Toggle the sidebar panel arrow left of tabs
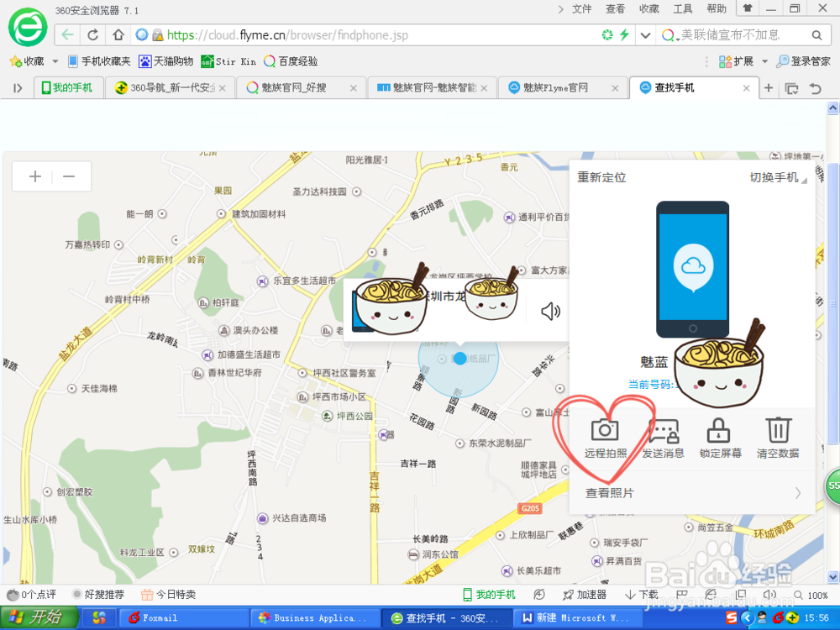Screen dimensions: 840x630 [x=18, y=88]
